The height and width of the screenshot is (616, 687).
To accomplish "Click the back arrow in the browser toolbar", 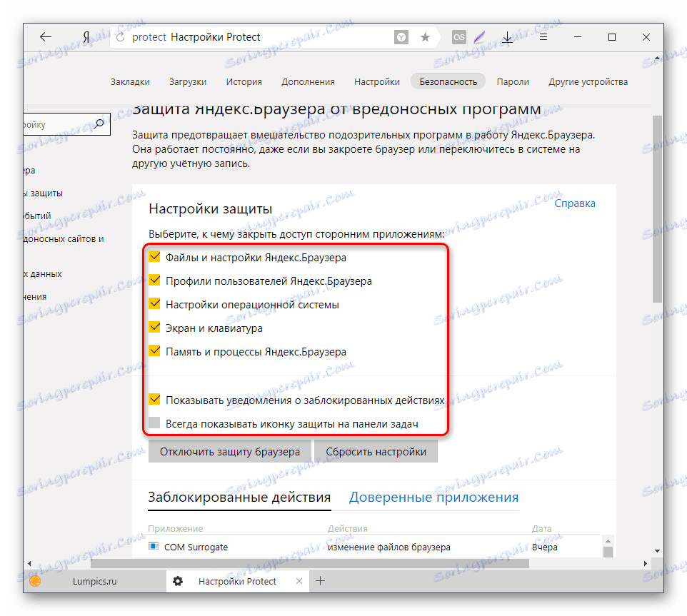I will 46,37.
